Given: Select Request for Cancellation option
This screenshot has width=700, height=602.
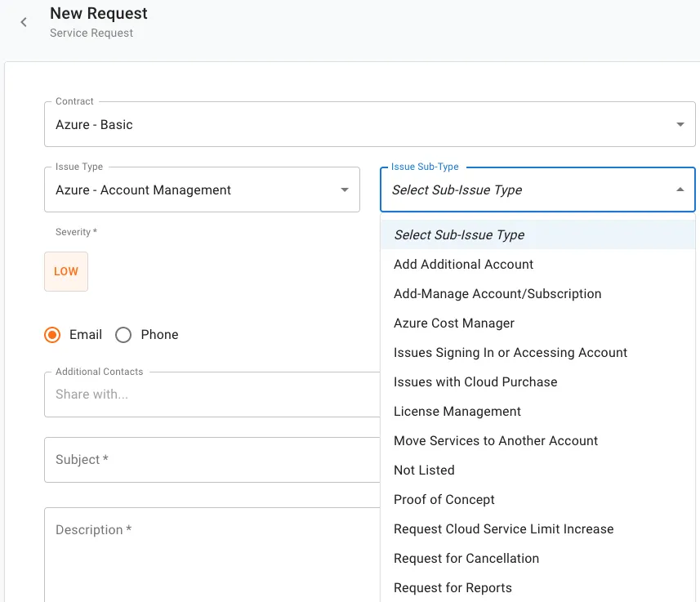Looking at the screenshot, I should click(x=538, y=559).
